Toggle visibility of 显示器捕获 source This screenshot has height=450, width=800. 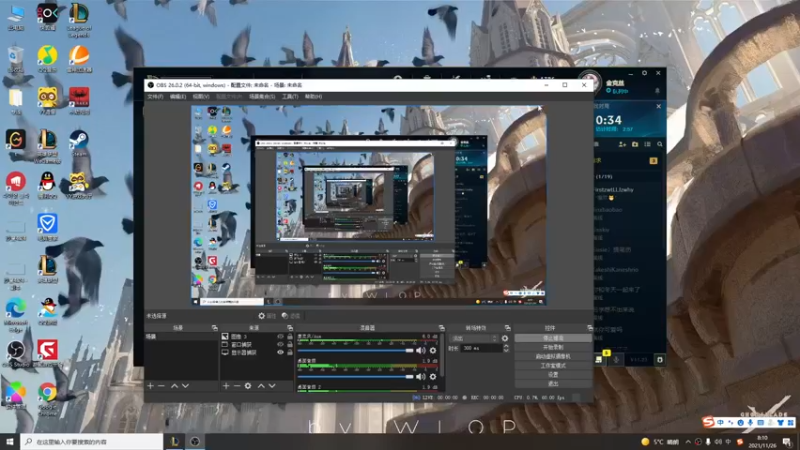[280, 352]
